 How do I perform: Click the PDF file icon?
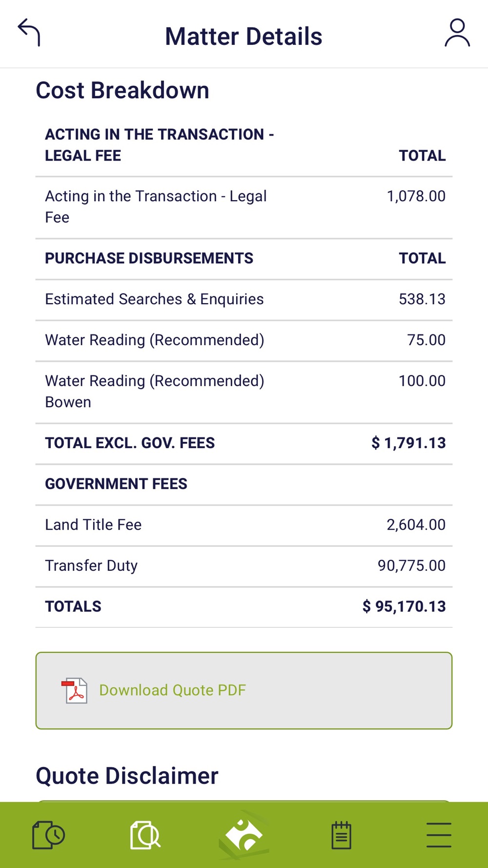coord(75,690)
